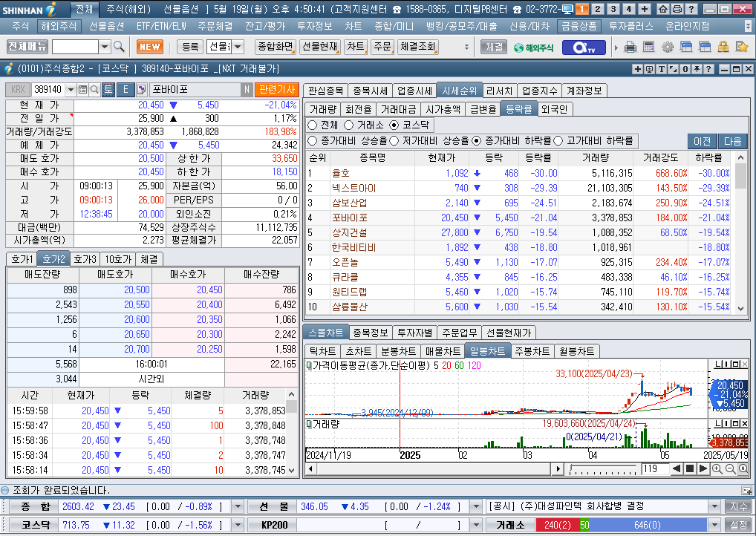Click the zoom in magnifier below chart
The width and height of the screenshot is (756, 536).
tap(717, 469)
